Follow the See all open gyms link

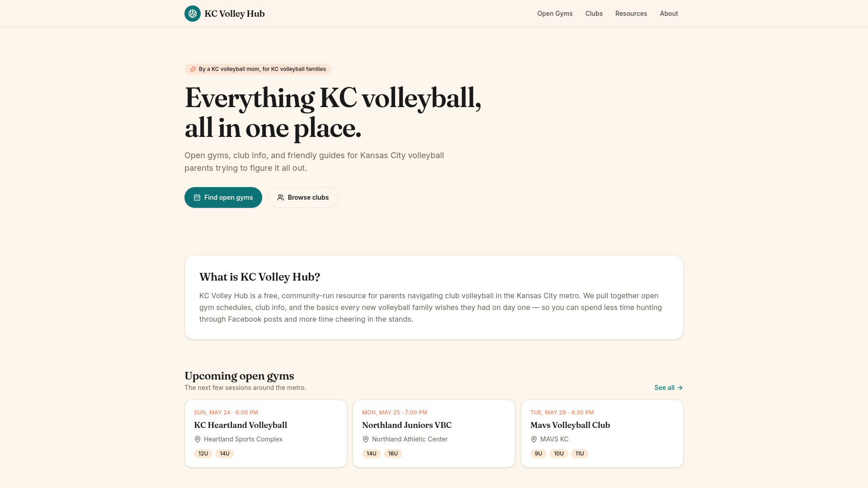point(669,388)
